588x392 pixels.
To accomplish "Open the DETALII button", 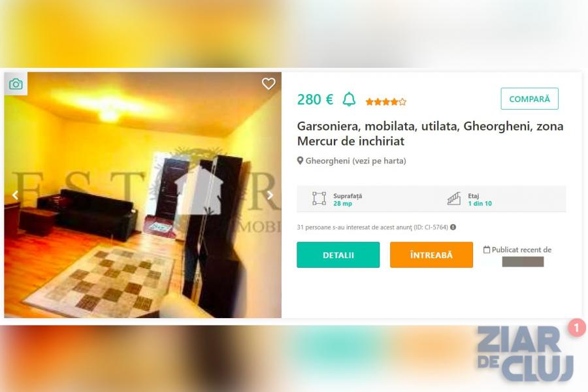I will point(338,255).
